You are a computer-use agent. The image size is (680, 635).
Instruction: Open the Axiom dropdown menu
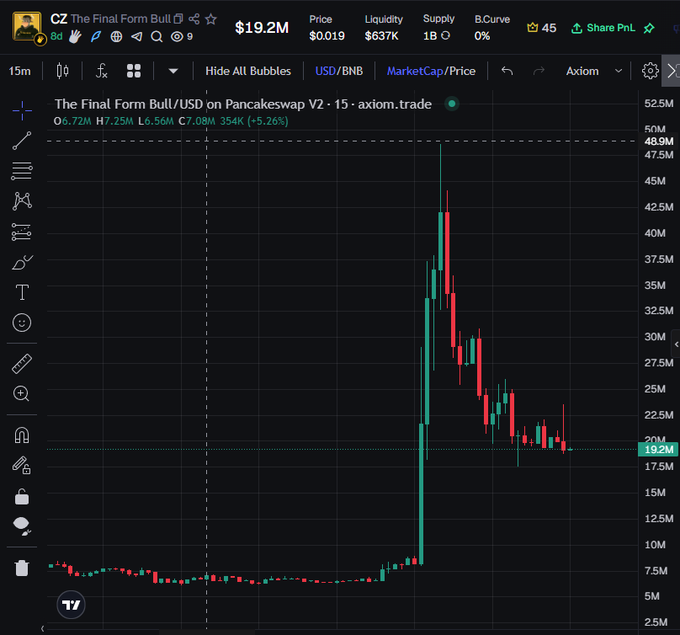point(594,71)
